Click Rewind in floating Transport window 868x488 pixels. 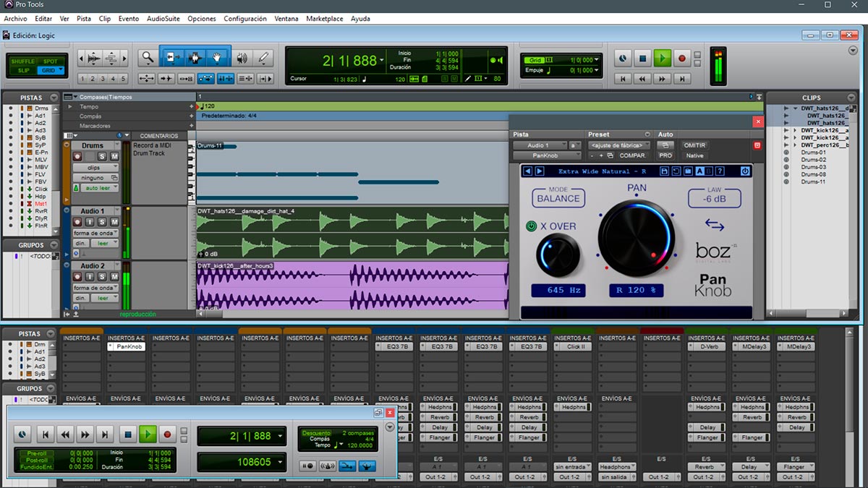point(65,435)
